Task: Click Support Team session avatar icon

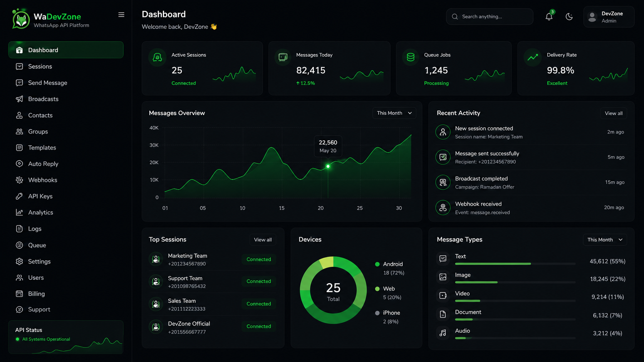Action: 156,282
